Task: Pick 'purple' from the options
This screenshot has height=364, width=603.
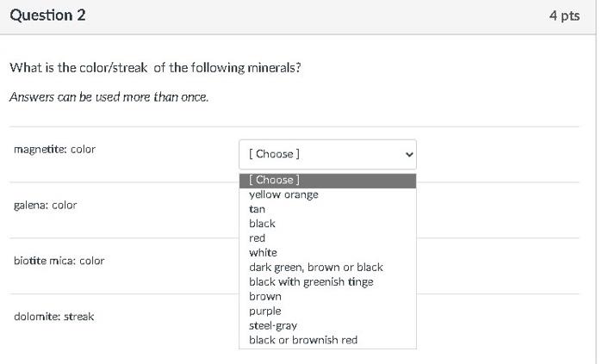Action: pyautogui.click(x=264, y=312)
